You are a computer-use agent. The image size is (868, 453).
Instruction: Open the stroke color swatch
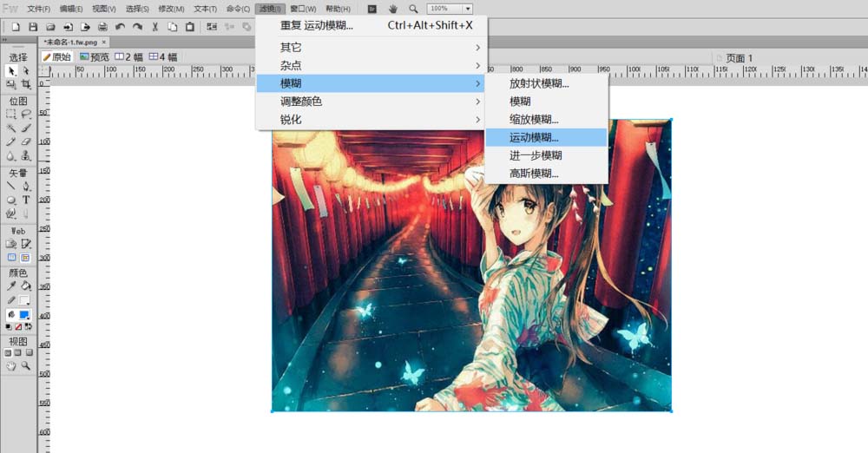[24, 300]
